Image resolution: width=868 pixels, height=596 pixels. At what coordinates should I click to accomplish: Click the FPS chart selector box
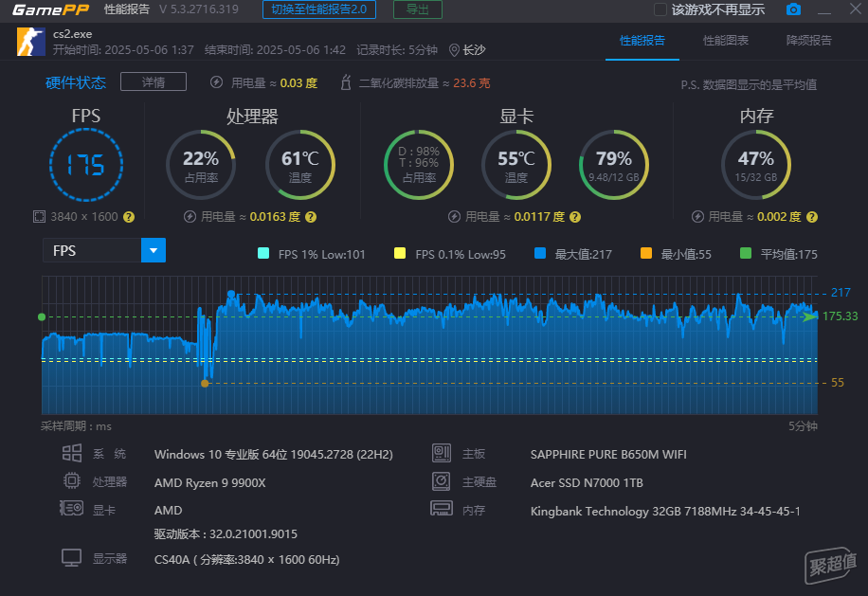(x=104, y=251)
